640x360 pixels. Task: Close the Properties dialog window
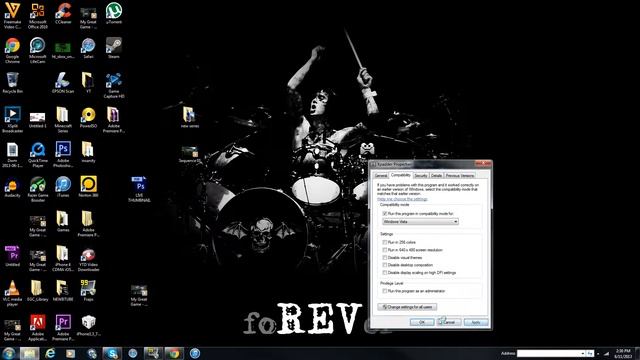(483, 164)
